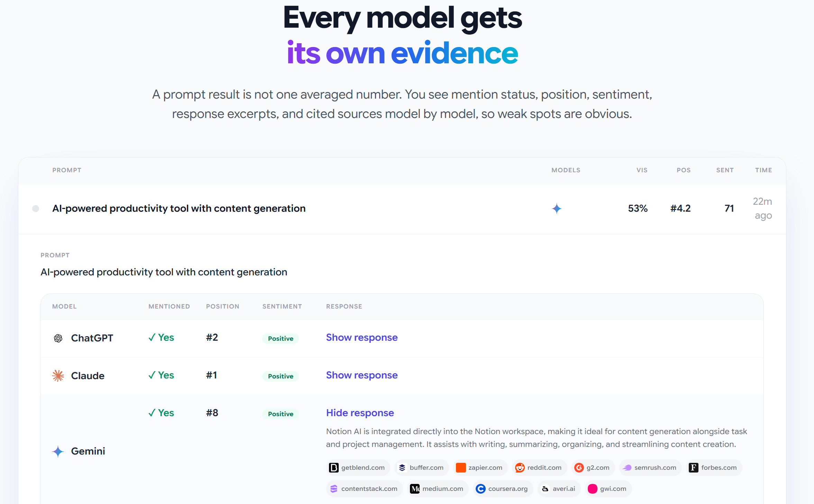Open the forbes.com source chip
Screen dimensions: 814x504
(x=713, y=467)
